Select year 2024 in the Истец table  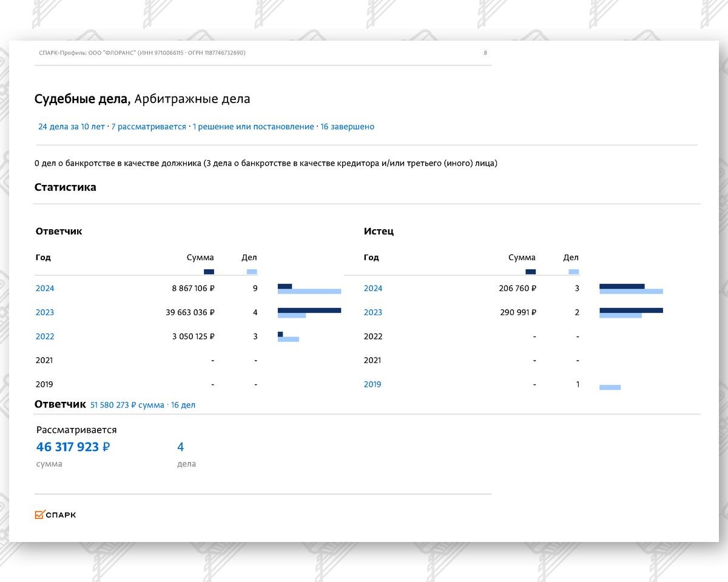click(x=373, y=289)
